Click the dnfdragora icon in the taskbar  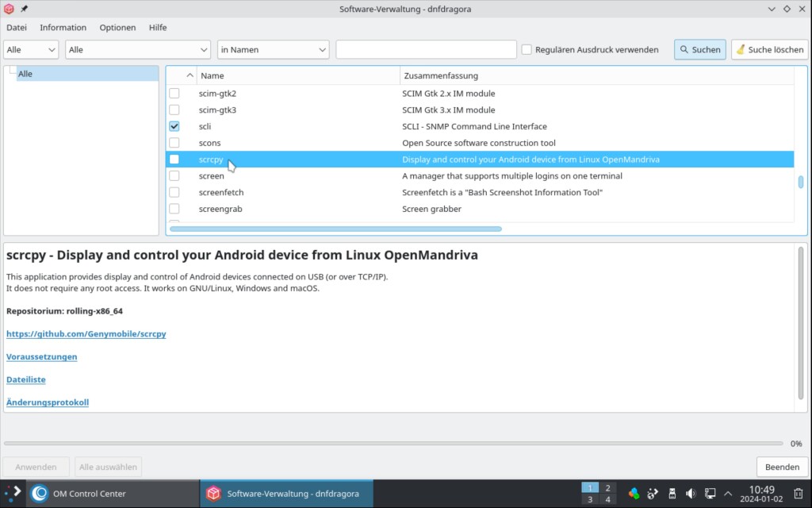click(x=213, y=494)
